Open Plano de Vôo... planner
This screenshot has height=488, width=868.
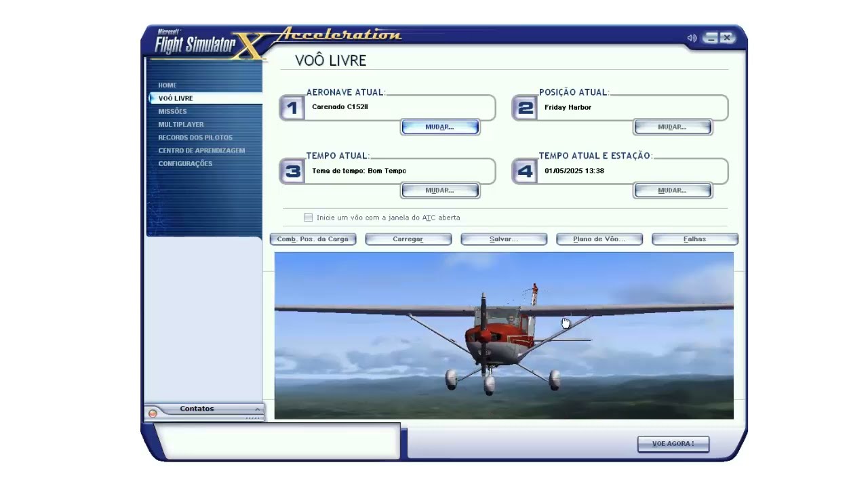pos(599,239)
